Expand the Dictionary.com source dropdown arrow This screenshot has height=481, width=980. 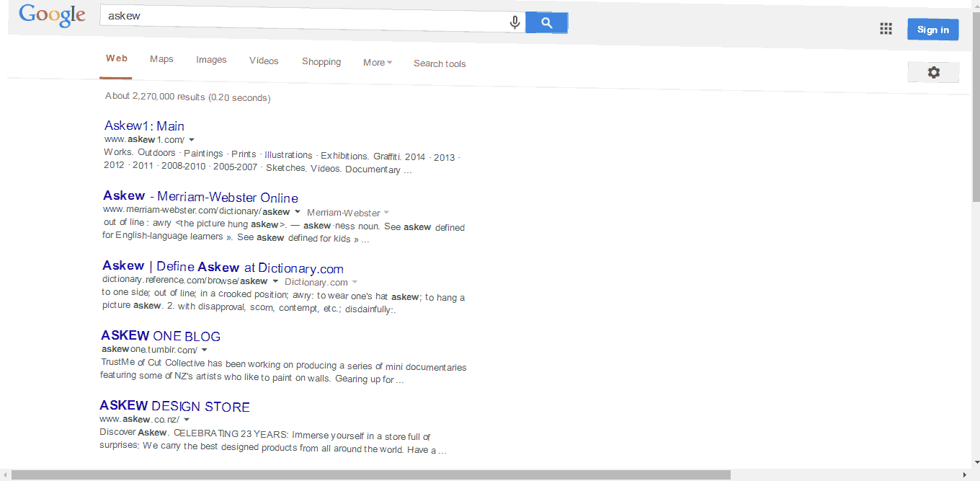(x=355, y=282)
